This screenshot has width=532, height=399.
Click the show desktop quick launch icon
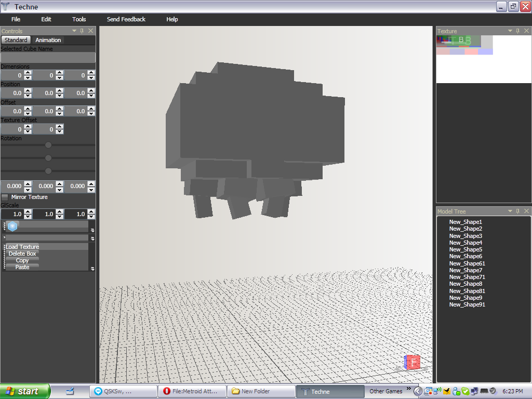tap(70, 391)
